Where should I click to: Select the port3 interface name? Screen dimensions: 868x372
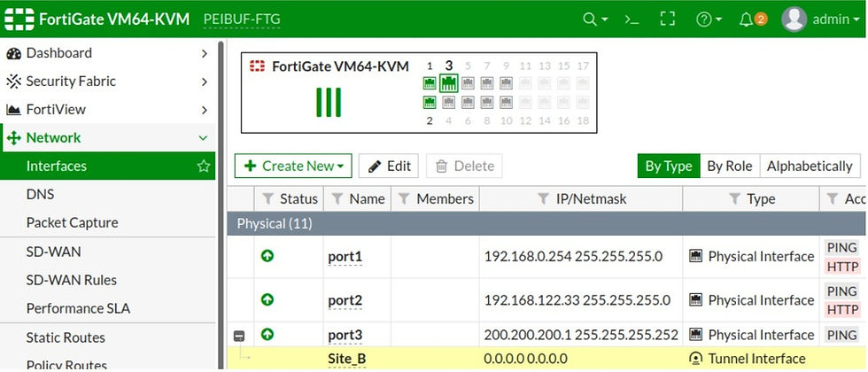(x=345, y=336)
